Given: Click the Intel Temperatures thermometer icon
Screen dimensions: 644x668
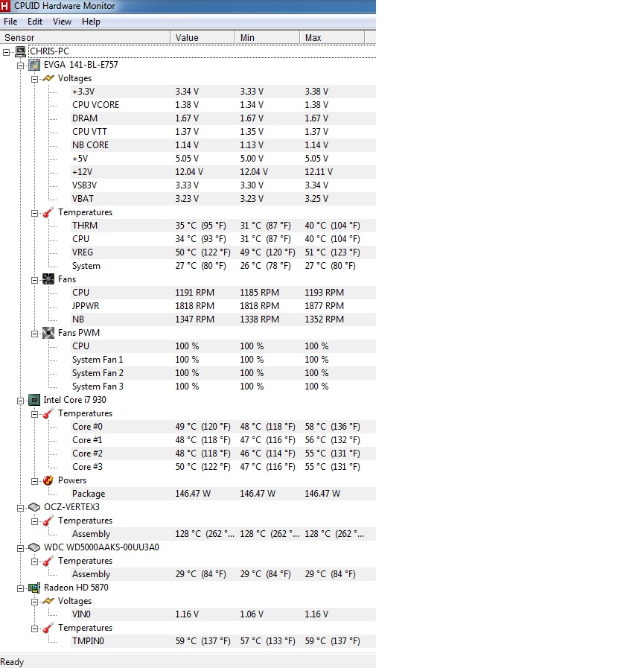Looking at the screenshot, I should (x=48, y=413).
